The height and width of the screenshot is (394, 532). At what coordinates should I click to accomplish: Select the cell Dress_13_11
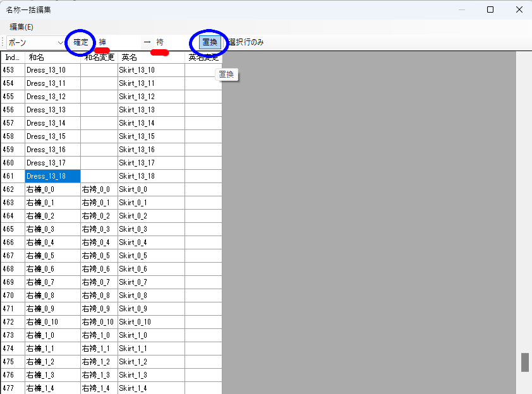point(52,83)
